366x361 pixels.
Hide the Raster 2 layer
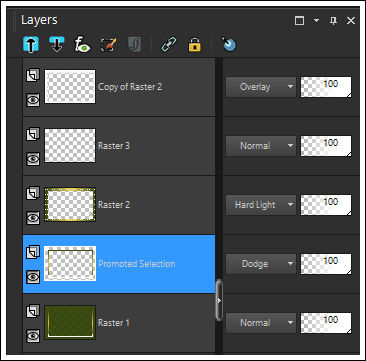point(33,218)
